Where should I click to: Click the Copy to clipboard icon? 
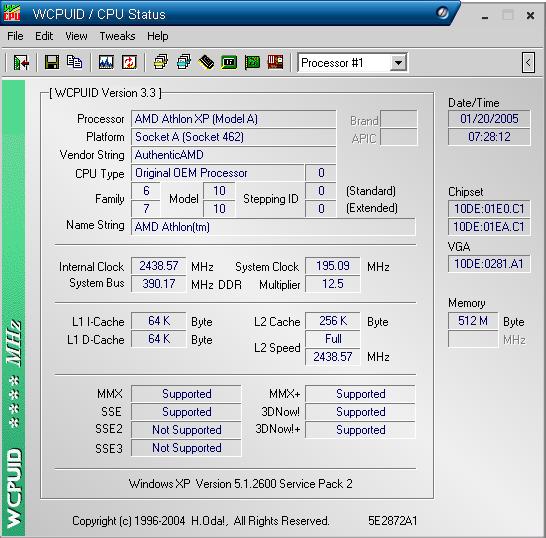pyautogui.click(x=74, y=63)
